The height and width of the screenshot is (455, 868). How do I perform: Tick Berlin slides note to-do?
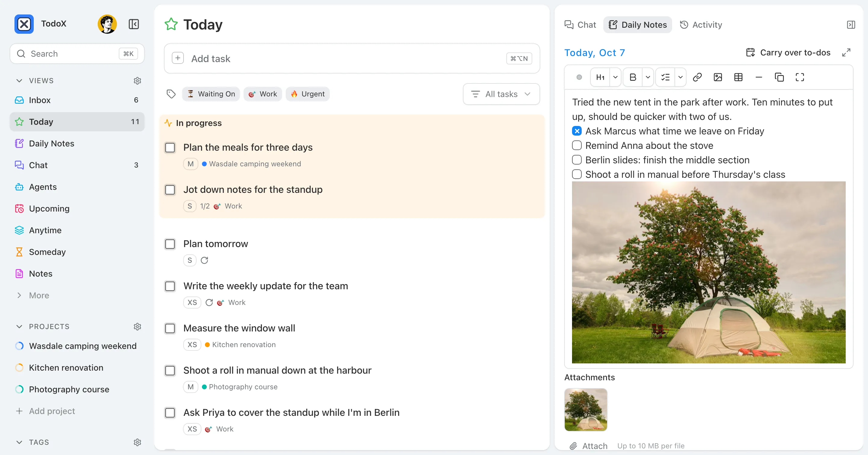(577, 160)
